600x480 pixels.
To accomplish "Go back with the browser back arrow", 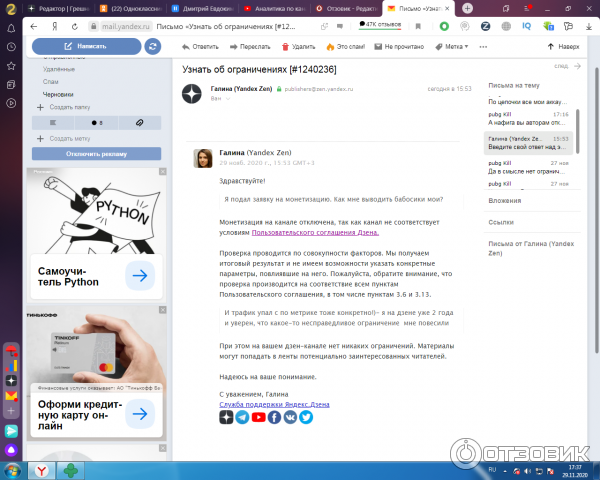I will click(34, 26).
